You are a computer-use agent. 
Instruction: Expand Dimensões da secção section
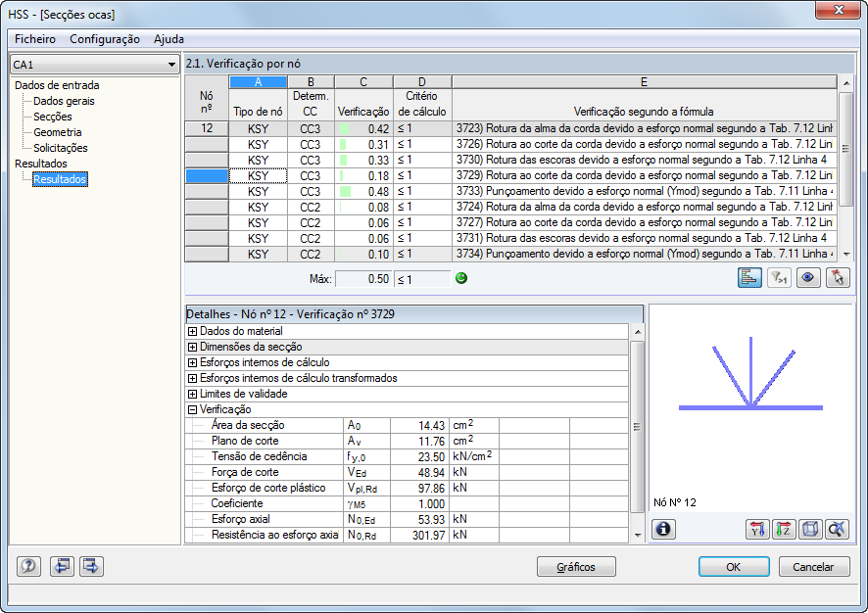(x=192, y=347)
